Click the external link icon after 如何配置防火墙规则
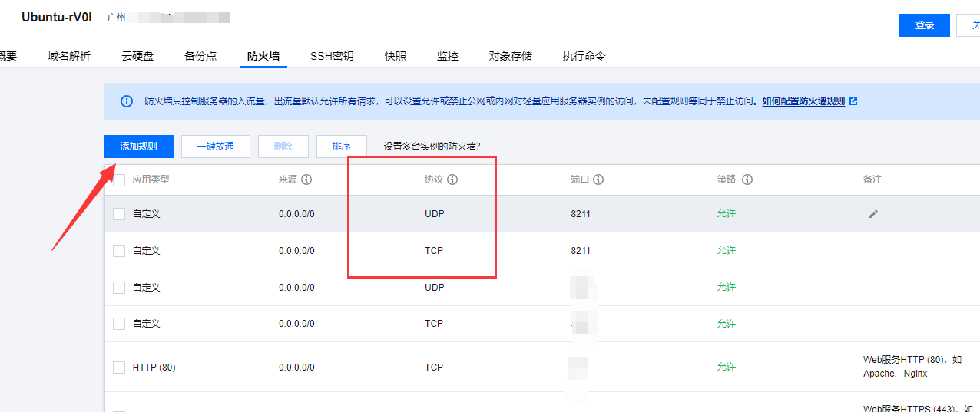980x412 pixels. (853, 101)
